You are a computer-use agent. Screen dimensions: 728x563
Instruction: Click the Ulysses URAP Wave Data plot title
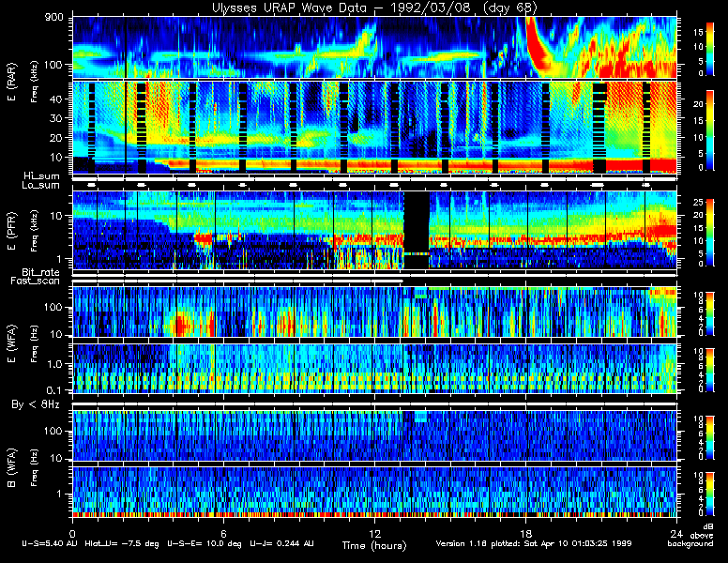pyautogui.click(x=374, y=8)
